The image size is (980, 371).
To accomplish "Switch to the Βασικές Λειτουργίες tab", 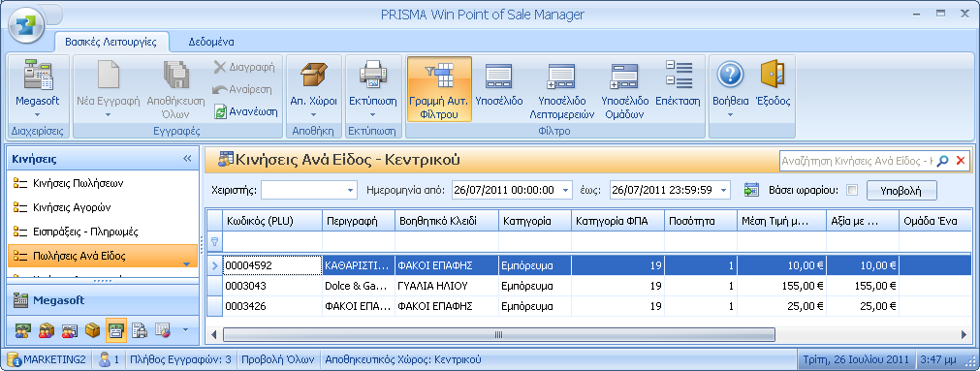I will (111, 43).
